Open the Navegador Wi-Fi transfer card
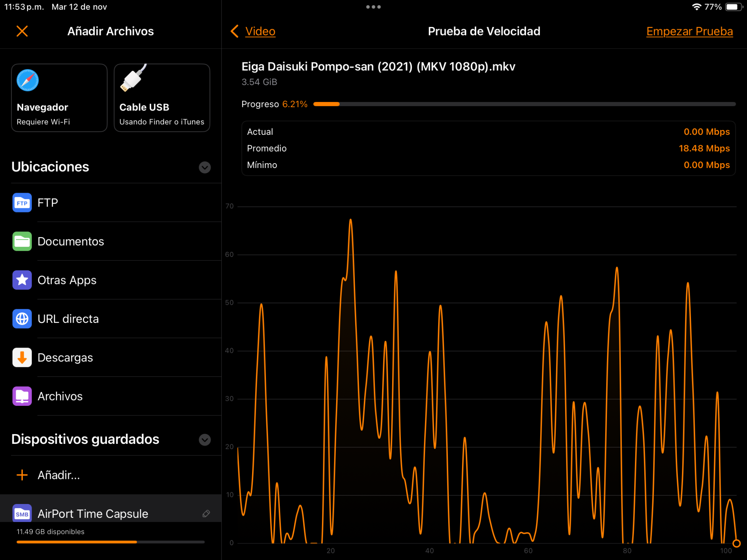 point(59,98)
